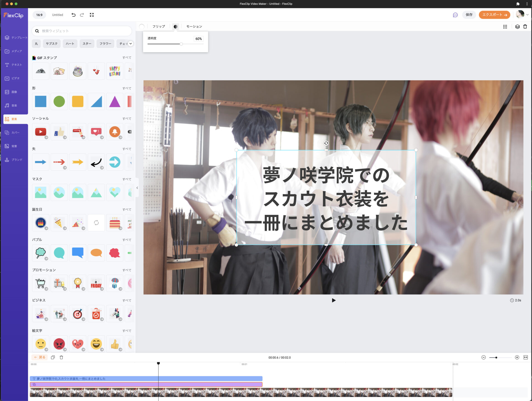Expand the 16:9 aspect ratio dropdown
The image size is (532, 401).
39,15
